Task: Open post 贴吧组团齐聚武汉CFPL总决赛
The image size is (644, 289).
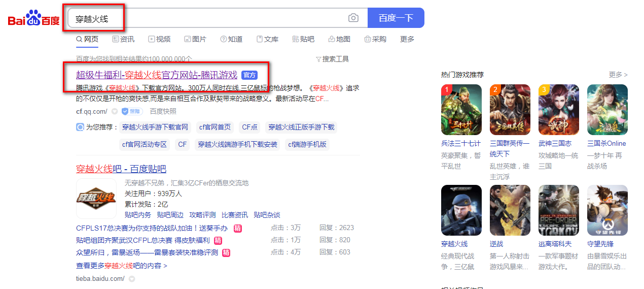Action: [x=142, y=240]
